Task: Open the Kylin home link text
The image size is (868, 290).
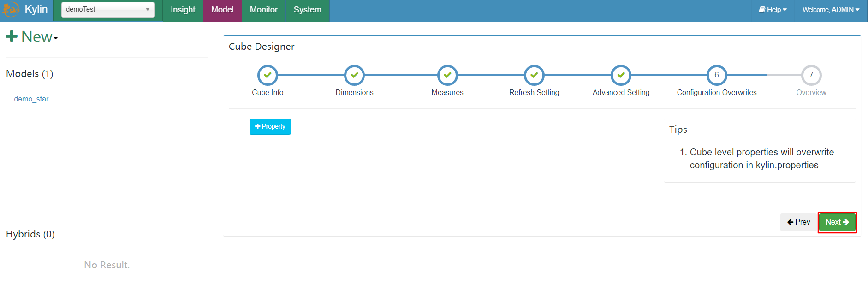Action: pos(36,9)
